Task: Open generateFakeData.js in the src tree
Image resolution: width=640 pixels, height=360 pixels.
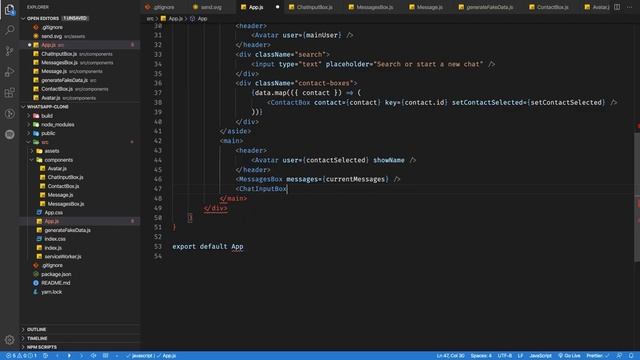Action: click(x=67, y=230)
